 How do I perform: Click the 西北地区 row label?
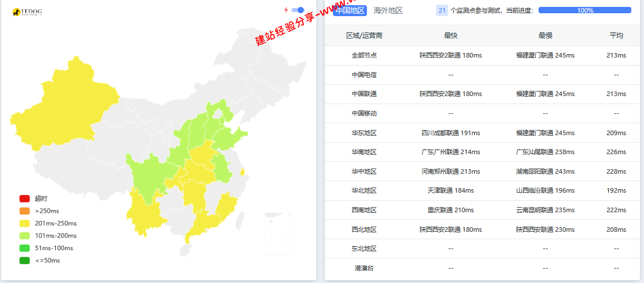(x=364, y=230)
